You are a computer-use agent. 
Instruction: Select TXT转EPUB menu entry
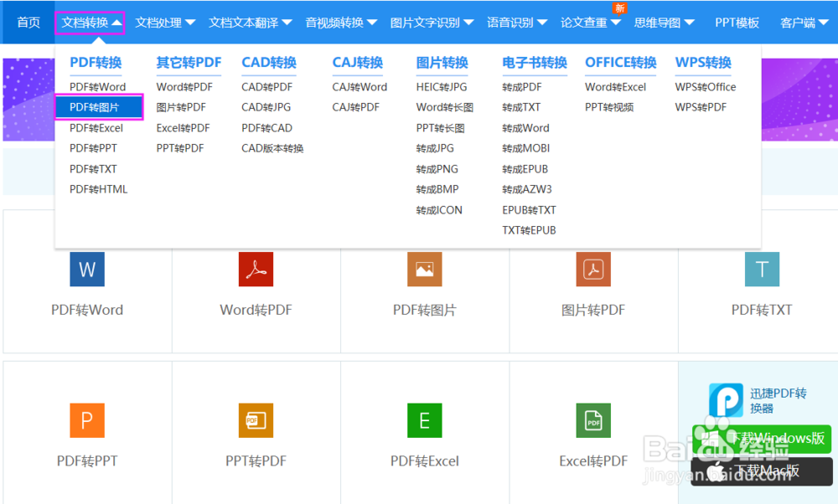point(529,230)
